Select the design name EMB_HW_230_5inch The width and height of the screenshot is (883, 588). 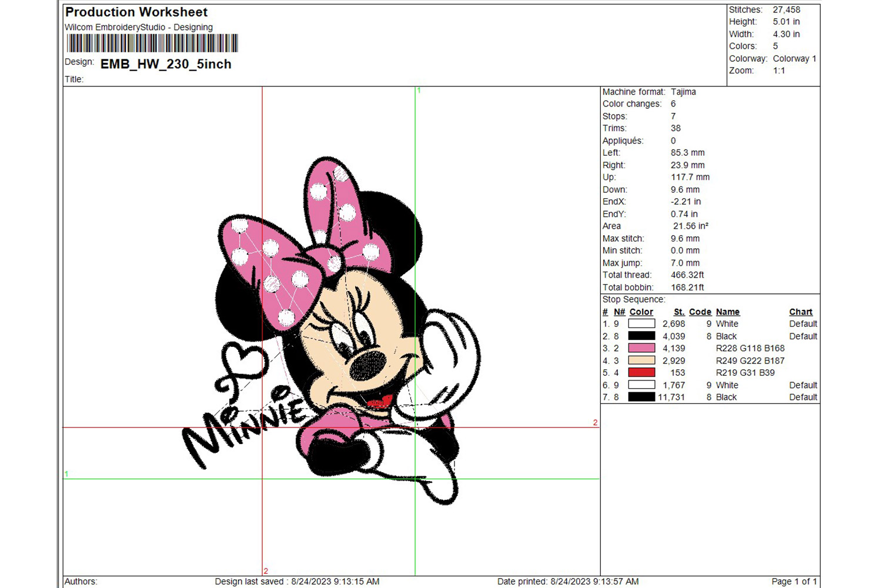[166, 64]
